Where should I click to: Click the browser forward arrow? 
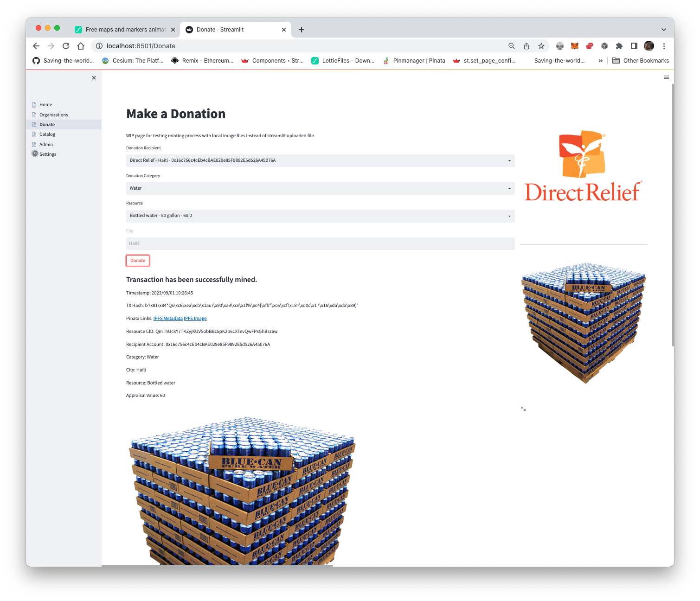[x=51, y=46]
